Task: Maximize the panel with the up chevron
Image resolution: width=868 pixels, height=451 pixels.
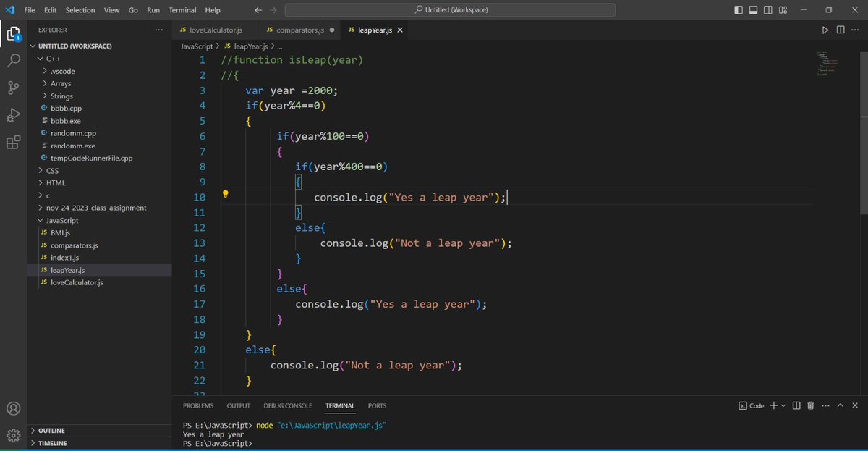Action: tap(841, 405)
